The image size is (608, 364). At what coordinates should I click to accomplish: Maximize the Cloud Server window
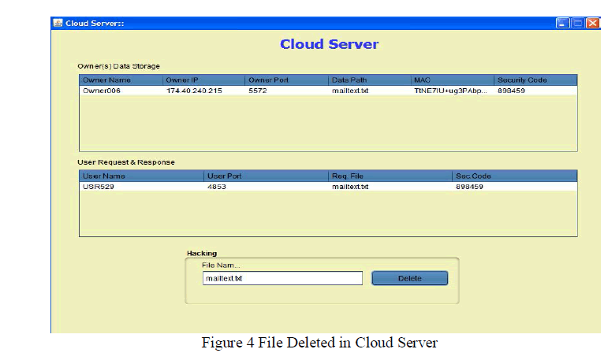pos(577,23)
